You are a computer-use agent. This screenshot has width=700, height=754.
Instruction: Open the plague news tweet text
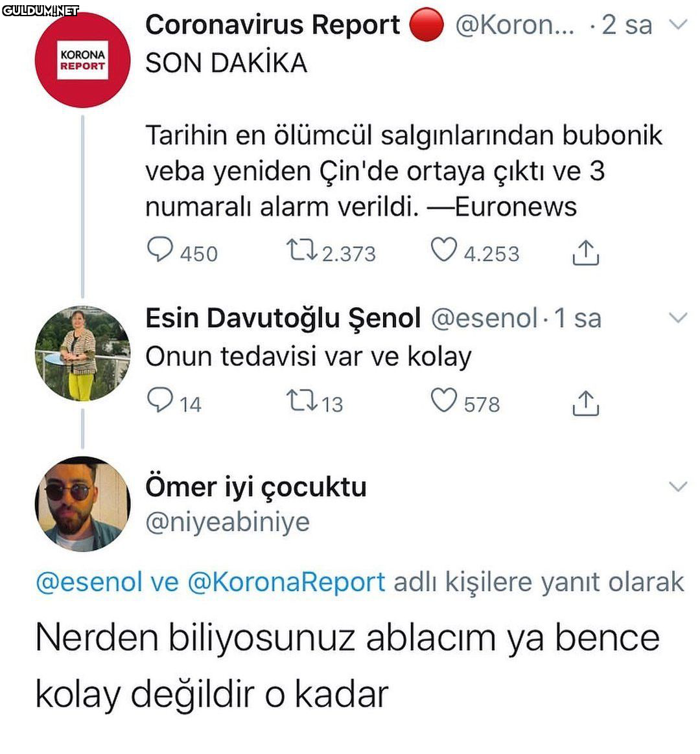point(403,171)
